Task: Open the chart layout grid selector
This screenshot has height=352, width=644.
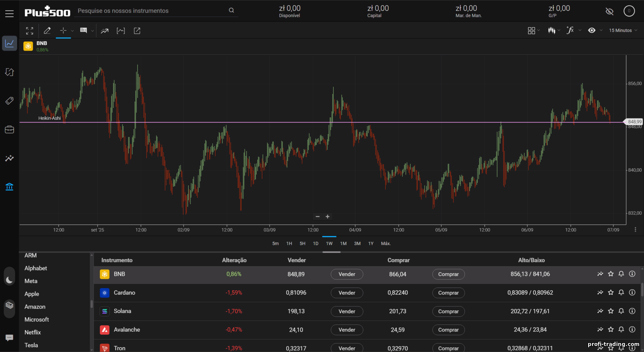Action: 532,30
